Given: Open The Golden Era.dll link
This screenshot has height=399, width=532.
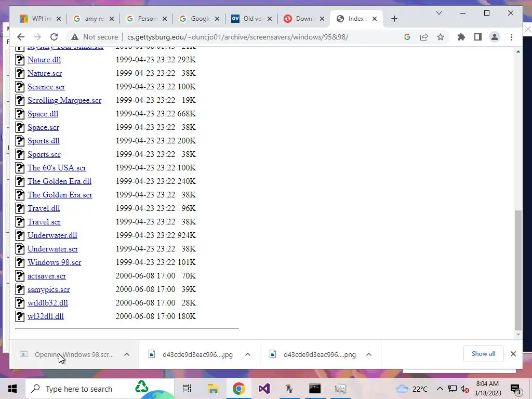Looking at the screenshot, I should click(x=59, y=181).
